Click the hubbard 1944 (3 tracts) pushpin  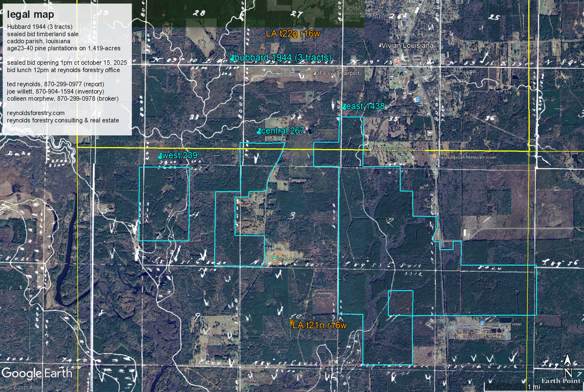click(232, 58)
